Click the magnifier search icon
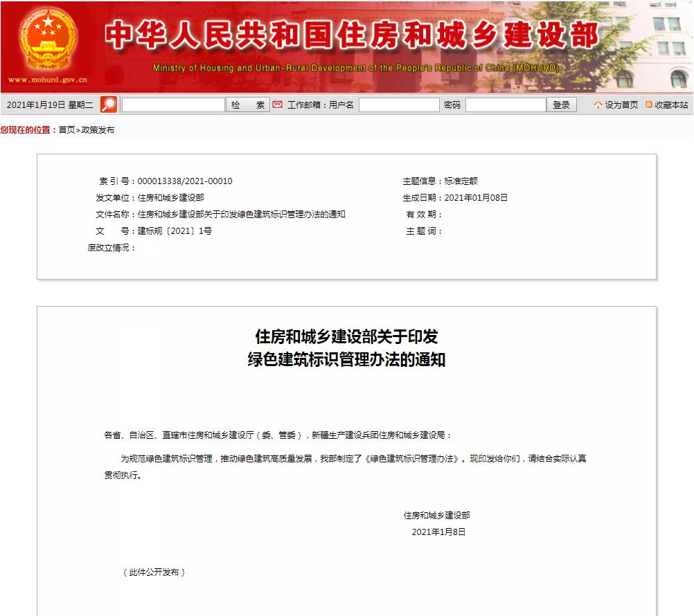 (109, 105)
